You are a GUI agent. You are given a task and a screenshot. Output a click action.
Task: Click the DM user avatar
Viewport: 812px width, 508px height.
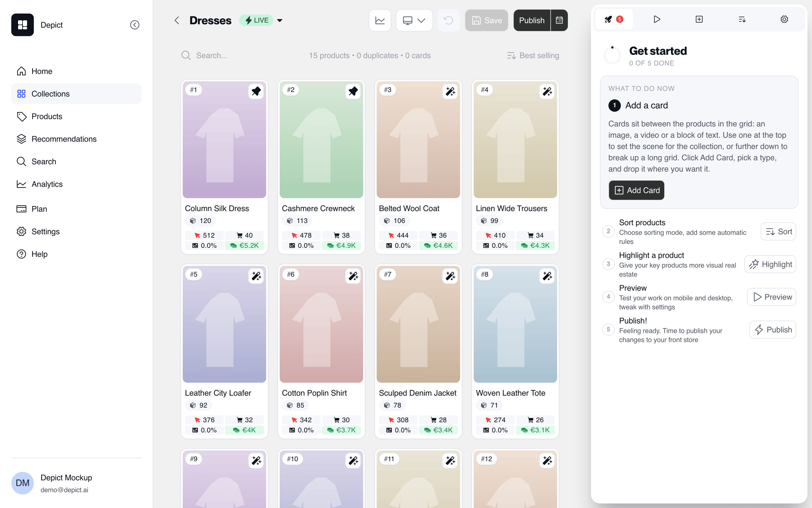tap(23, 483)
